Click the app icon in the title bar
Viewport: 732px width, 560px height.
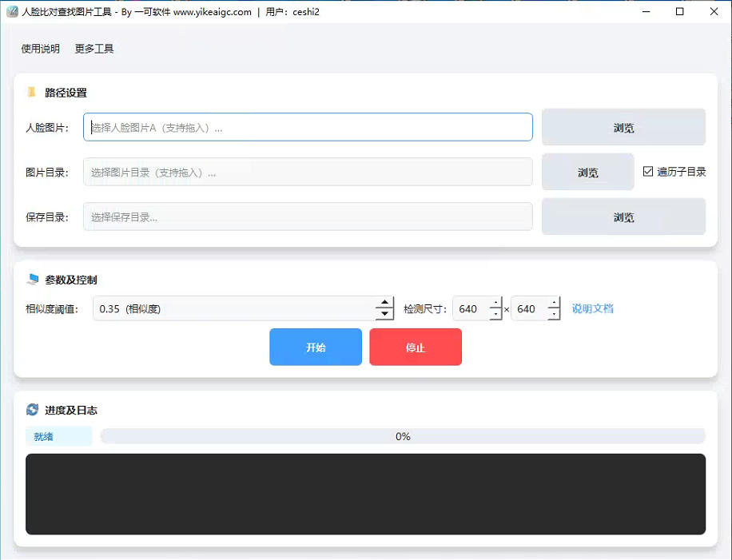14,11
